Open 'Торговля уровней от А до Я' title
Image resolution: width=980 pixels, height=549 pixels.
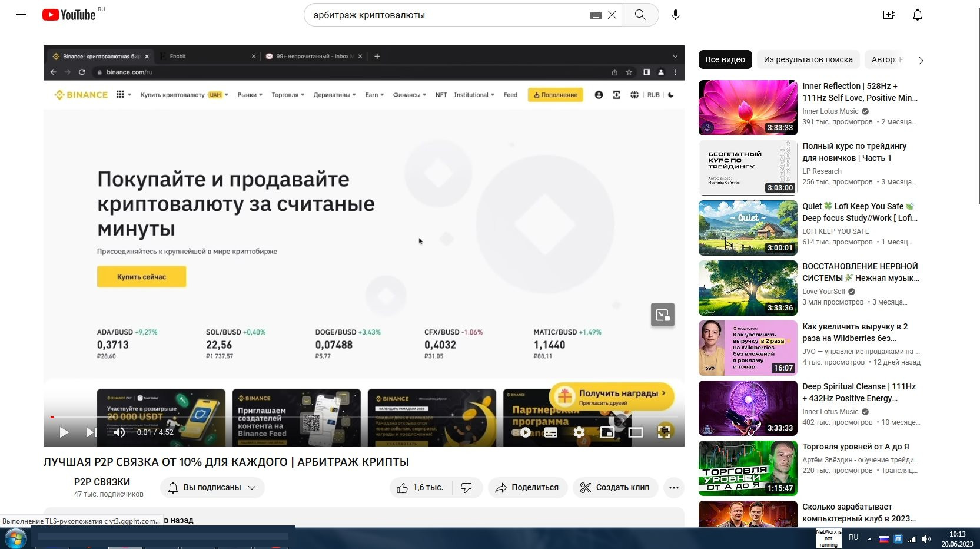(855, 447)
